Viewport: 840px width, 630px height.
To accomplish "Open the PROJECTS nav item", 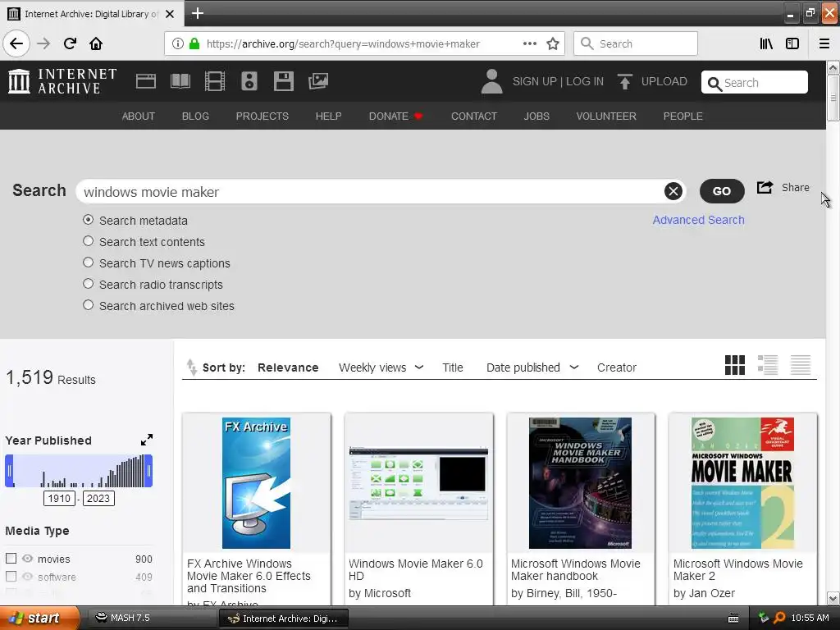I will (x=262, y=116).
